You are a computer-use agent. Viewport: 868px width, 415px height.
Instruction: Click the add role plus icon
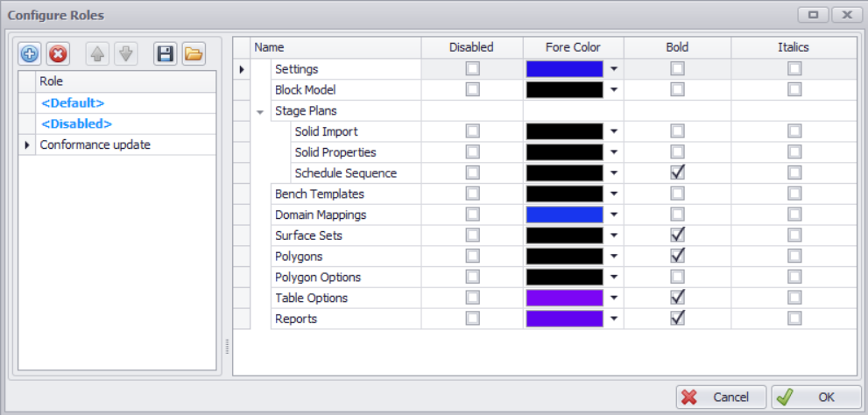30,54
